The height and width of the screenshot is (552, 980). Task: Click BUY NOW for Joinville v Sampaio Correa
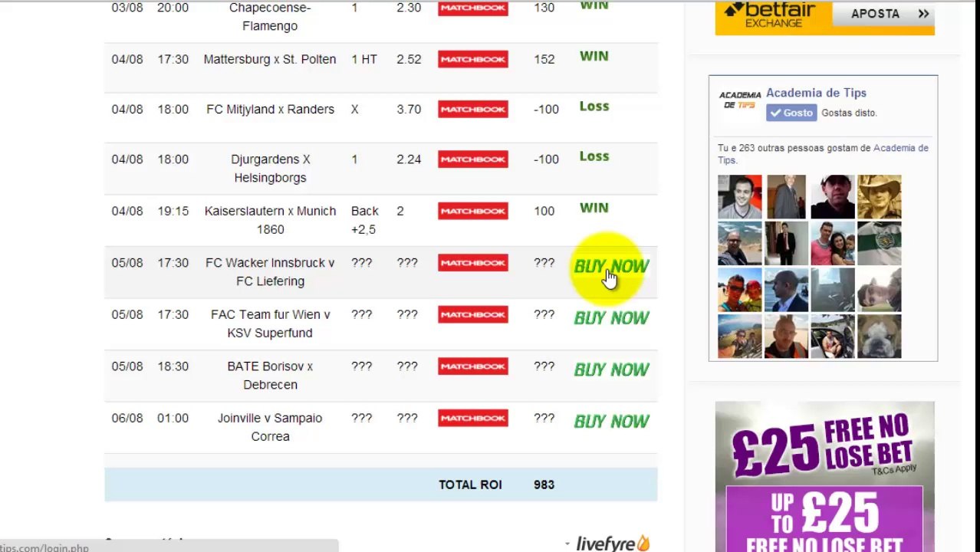pyautogui.click(x=611, y=422)
